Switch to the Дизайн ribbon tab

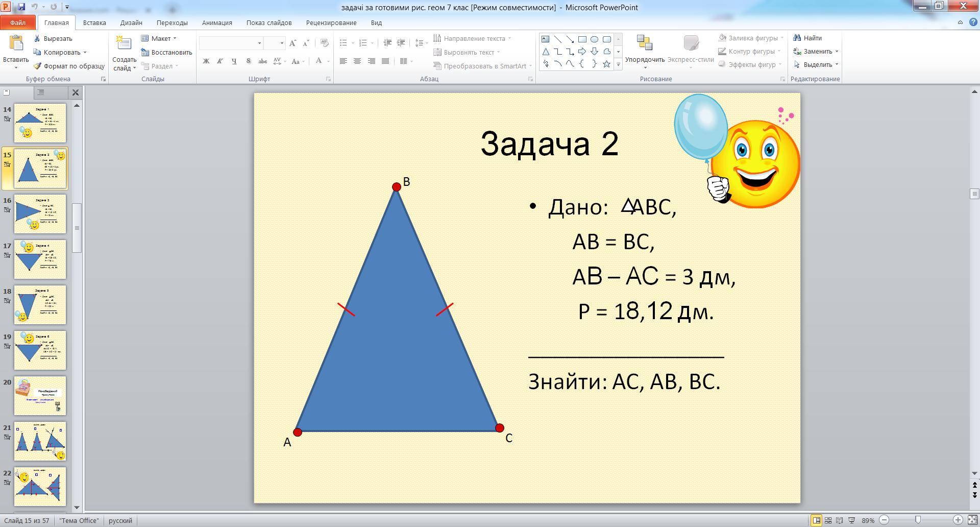[x=131, y=22]
